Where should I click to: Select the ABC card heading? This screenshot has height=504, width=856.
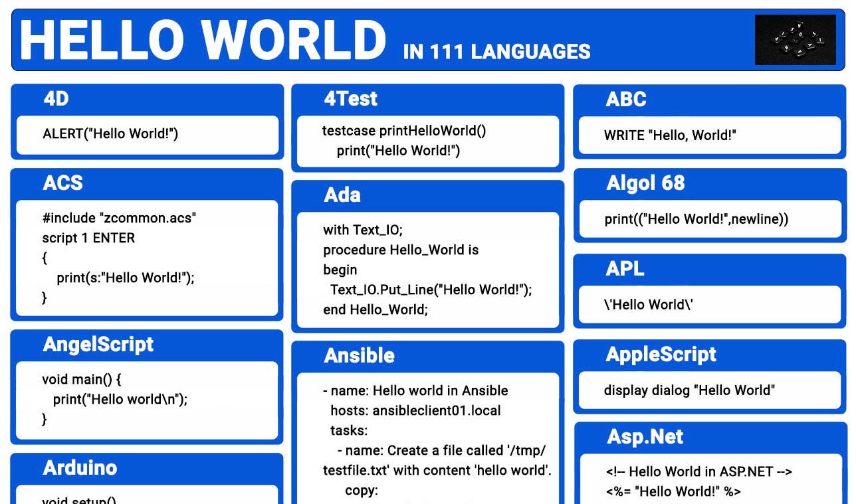[x=626, y=100]
